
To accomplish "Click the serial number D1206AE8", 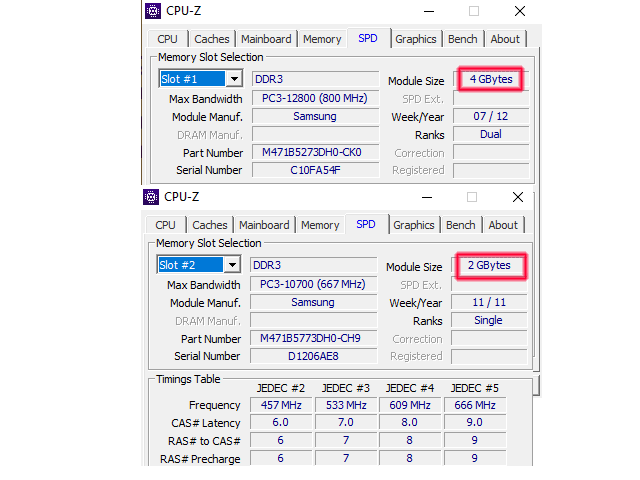I will tap(313, 356).
